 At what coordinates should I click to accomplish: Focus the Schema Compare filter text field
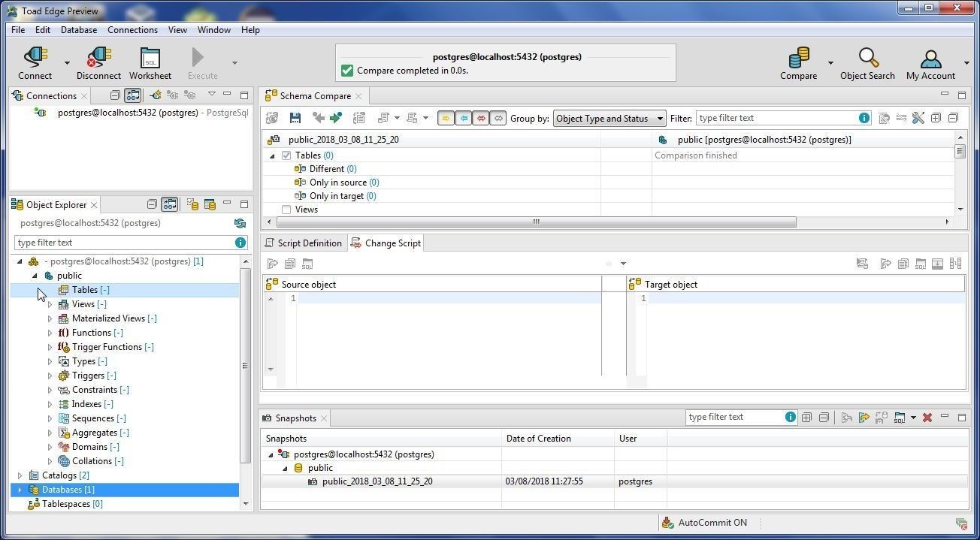(777, 118)
